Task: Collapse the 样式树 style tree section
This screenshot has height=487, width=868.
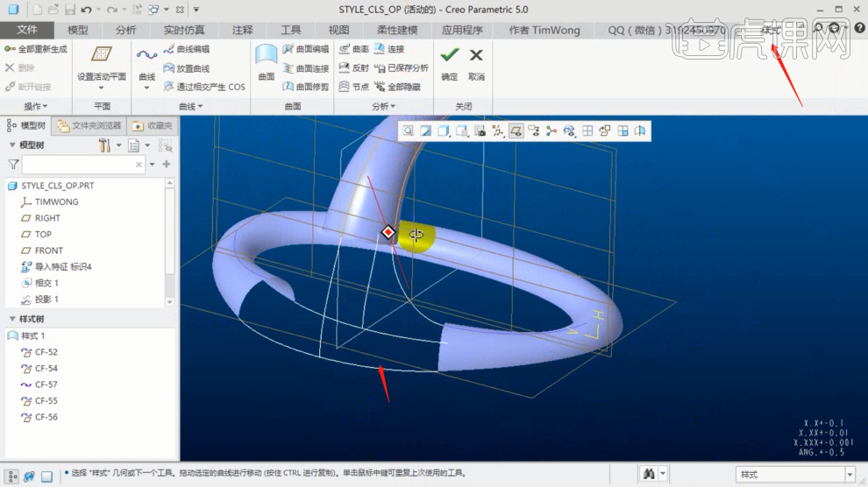Action: [x=12, y=319]
